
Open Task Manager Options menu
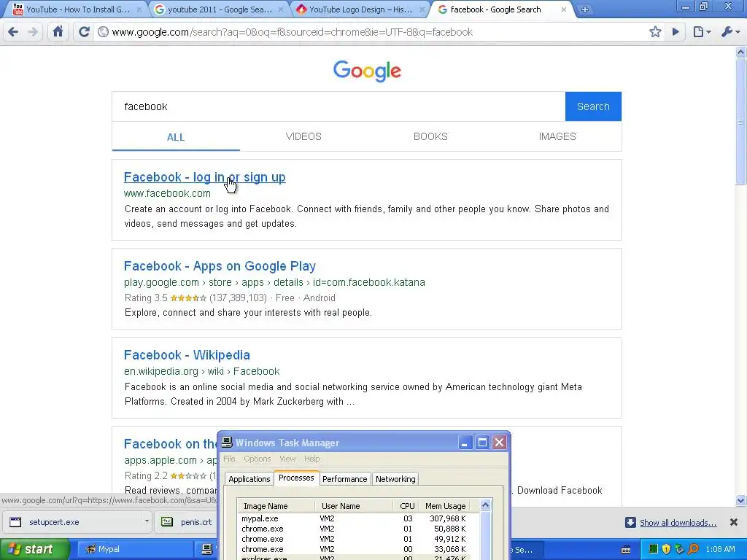(258, 459)
